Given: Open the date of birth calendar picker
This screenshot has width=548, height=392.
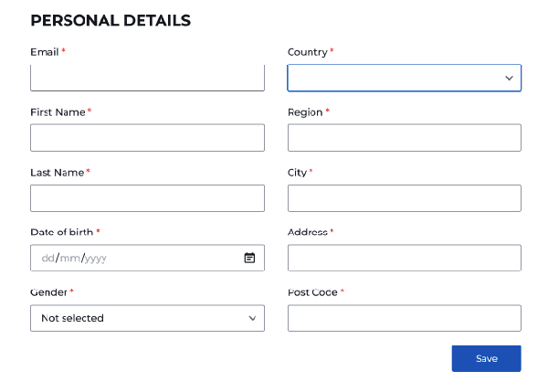Looking at the screenshot, I should (x=249, y=258).
